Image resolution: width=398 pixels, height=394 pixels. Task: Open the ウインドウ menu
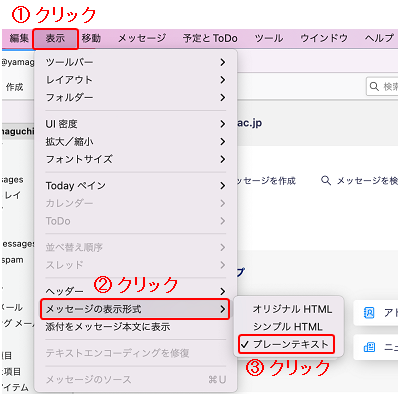[x=324, y=38]
